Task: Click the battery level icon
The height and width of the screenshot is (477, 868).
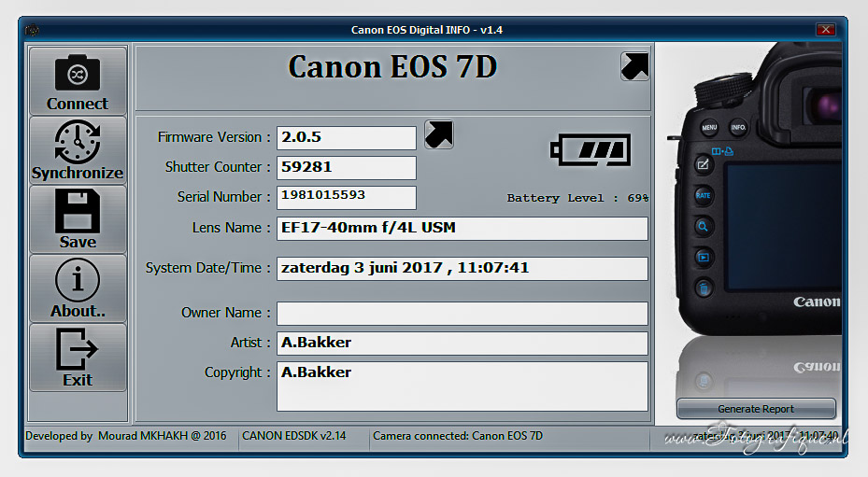Action: [x=591, y=149]
